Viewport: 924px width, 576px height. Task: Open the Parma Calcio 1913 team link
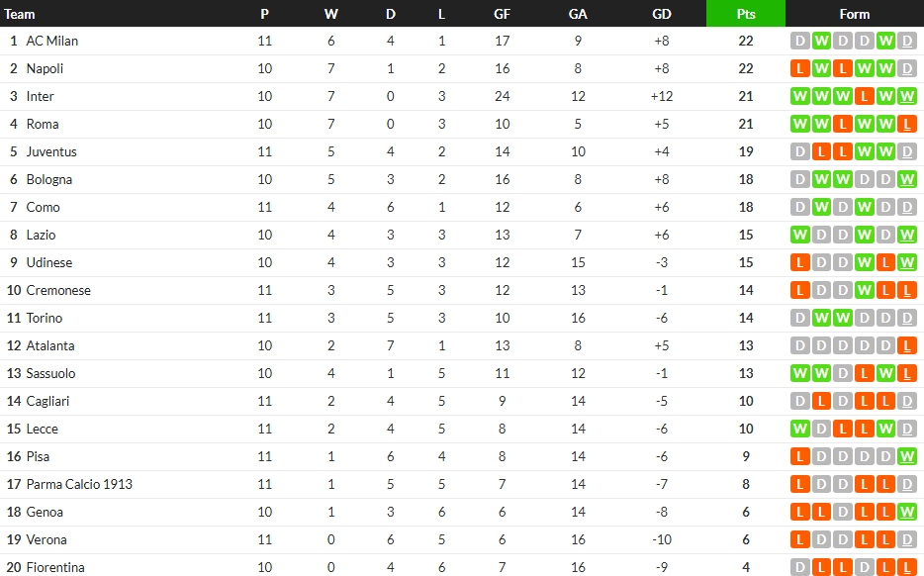pos(78,484)
